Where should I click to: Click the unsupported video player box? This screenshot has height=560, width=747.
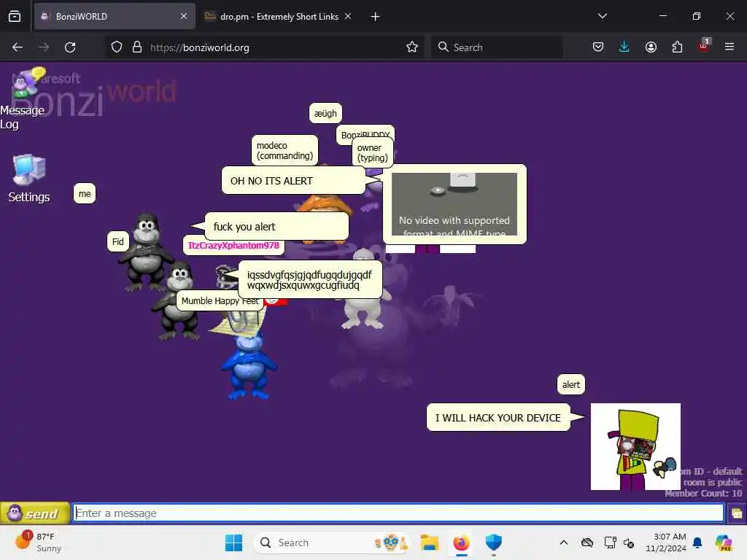coord(454,204)
